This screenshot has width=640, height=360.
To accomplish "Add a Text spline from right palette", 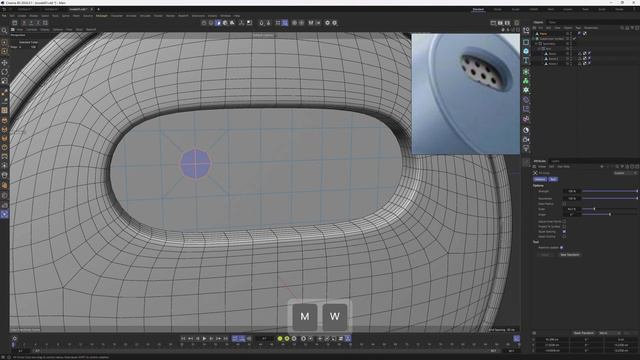I will [526, 61].
